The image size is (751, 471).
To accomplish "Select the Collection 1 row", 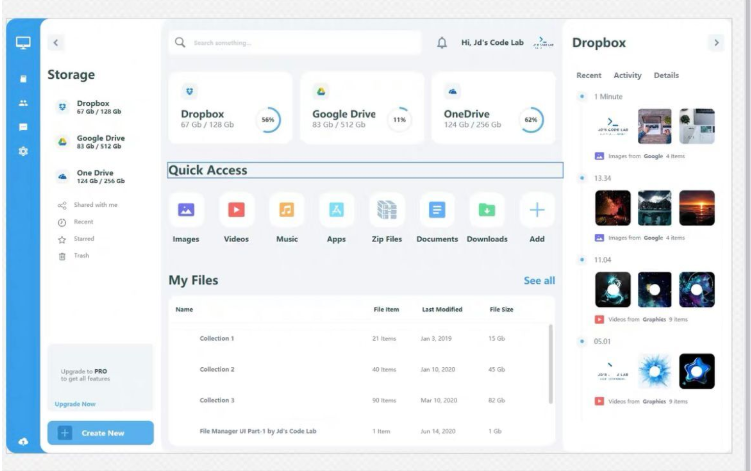I will coord(359,338).
